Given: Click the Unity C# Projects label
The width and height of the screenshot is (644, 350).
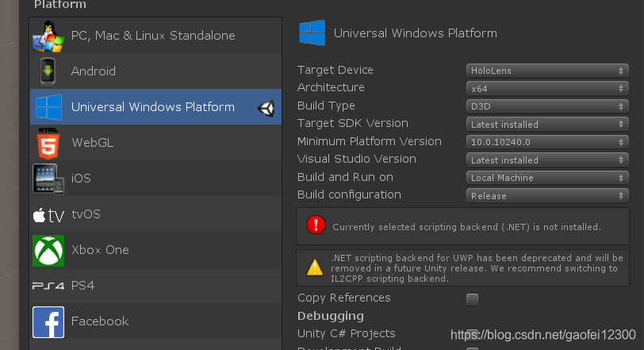Looking at the screenshot, I should 347,333.
